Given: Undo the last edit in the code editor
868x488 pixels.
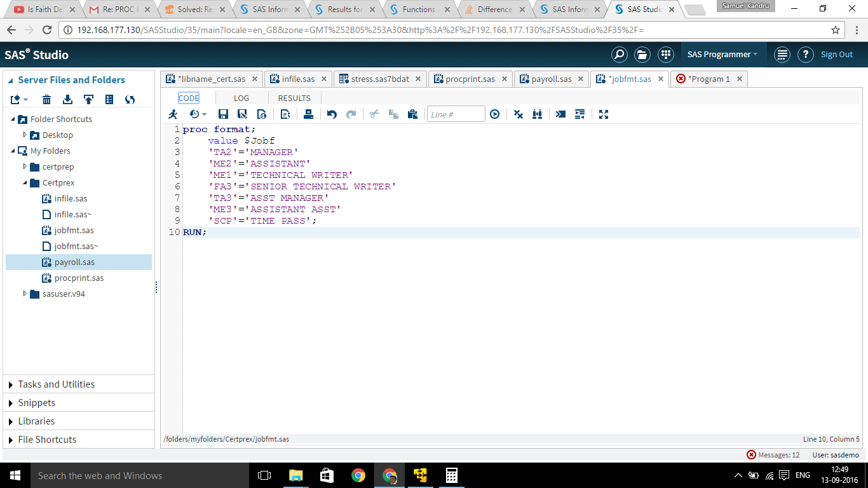Looking at the screenshot, I should [332, 114].
